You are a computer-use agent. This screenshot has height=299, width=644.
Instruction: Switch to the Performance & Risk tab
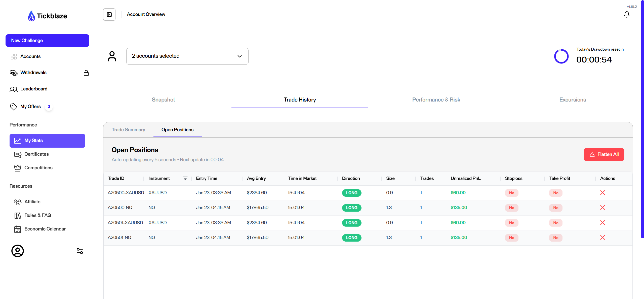pos(436,100)
